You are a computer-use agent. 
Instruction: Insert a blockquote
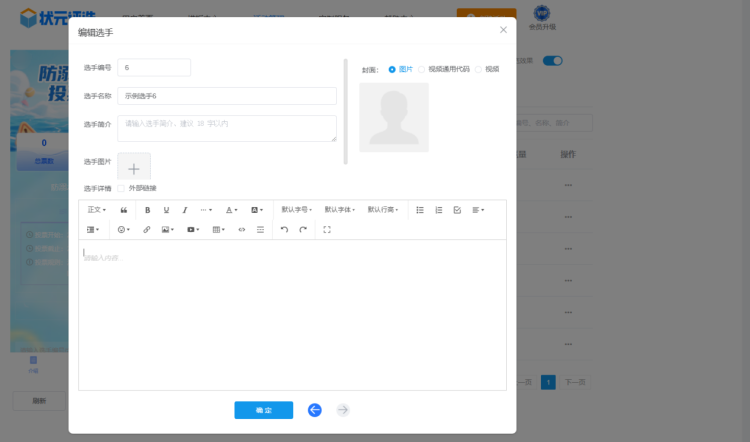coord(124,210)
